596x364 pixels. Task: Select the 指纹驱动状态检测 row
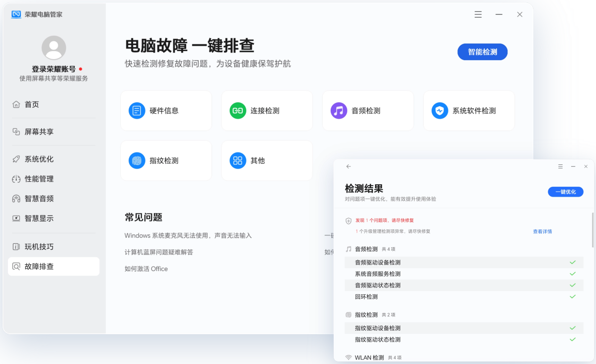[x=464, y=340]
